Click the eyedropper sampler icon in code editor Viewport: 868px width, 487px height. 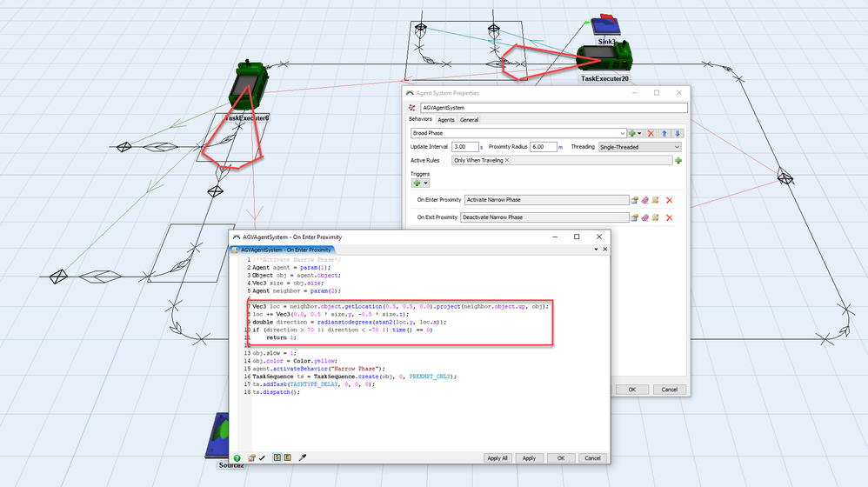coord(303,457)
